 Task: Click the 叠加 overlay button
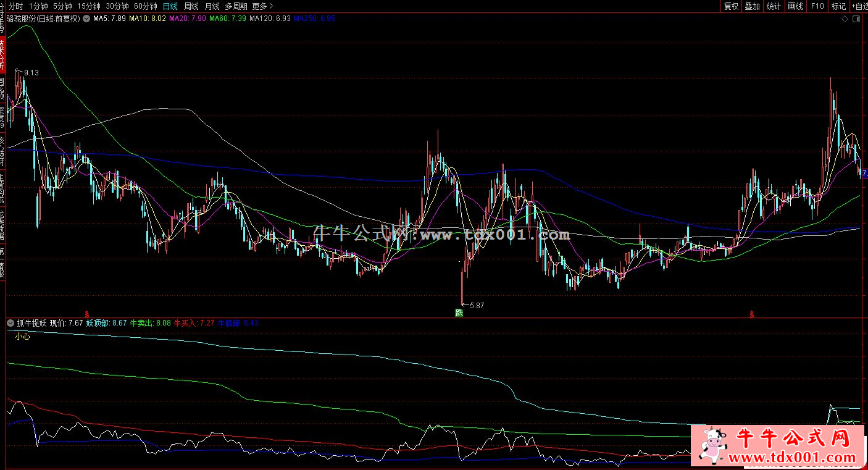tap(753, 6)
